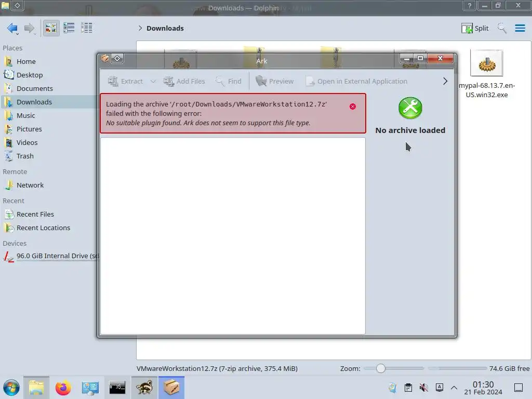The image size is (532, 399).
Task: Open the Extract dropdown arrow in Ark
Action: pyautogui.click(x=153, y=82)
